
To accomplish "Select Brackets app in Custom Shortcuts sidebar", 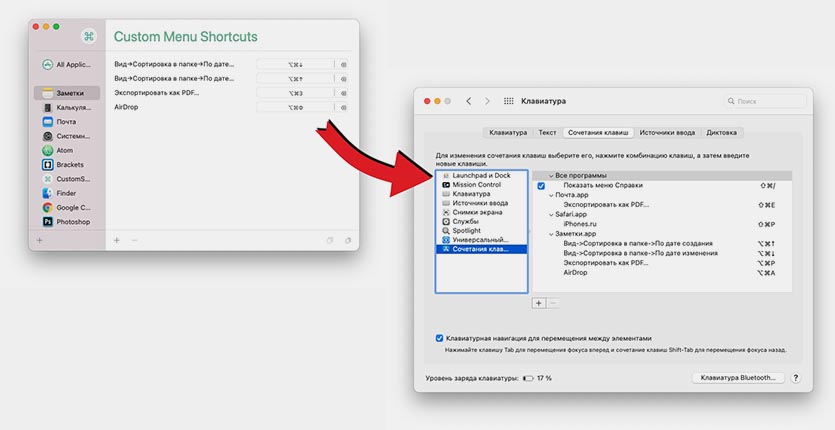I will click(63, 165).
